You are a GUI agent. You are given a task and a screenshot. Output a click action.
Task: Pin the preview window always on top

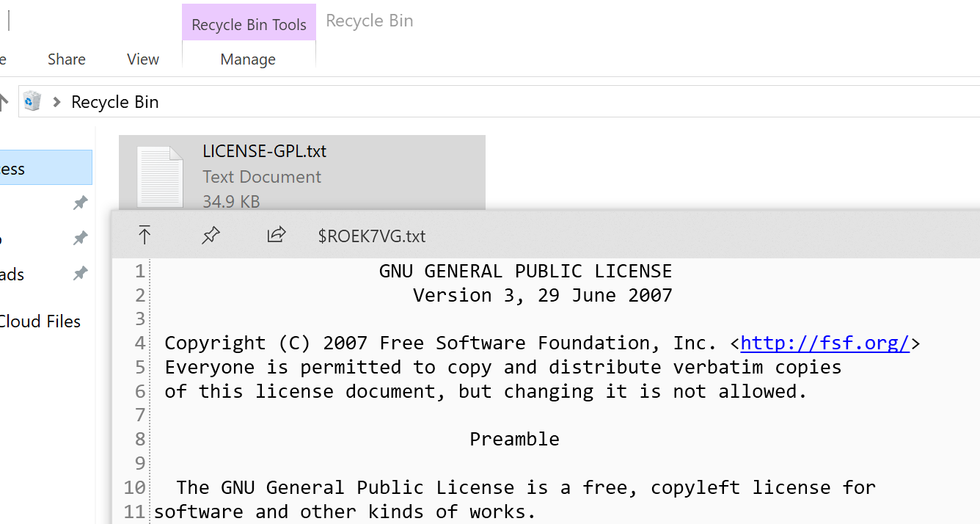pyautogui.click(x=211, y=235)
